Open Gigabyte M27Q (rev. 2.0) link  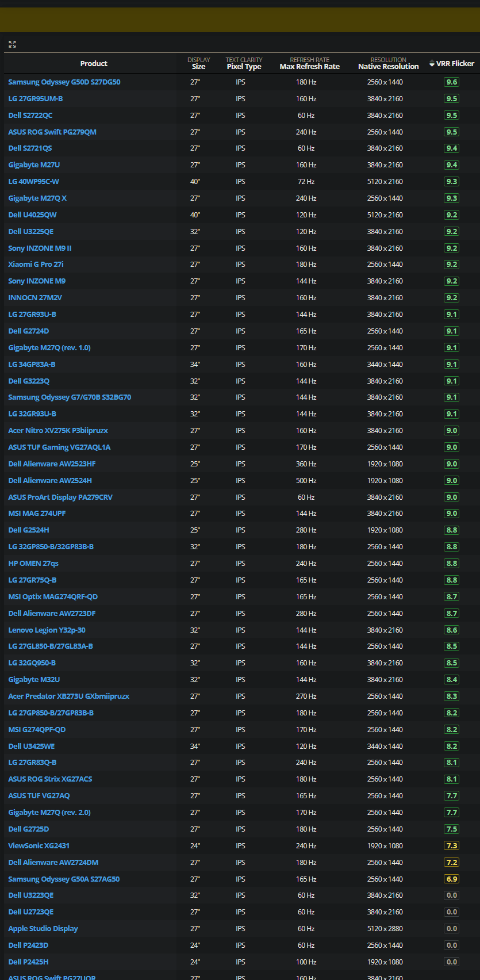coord(49,813)
